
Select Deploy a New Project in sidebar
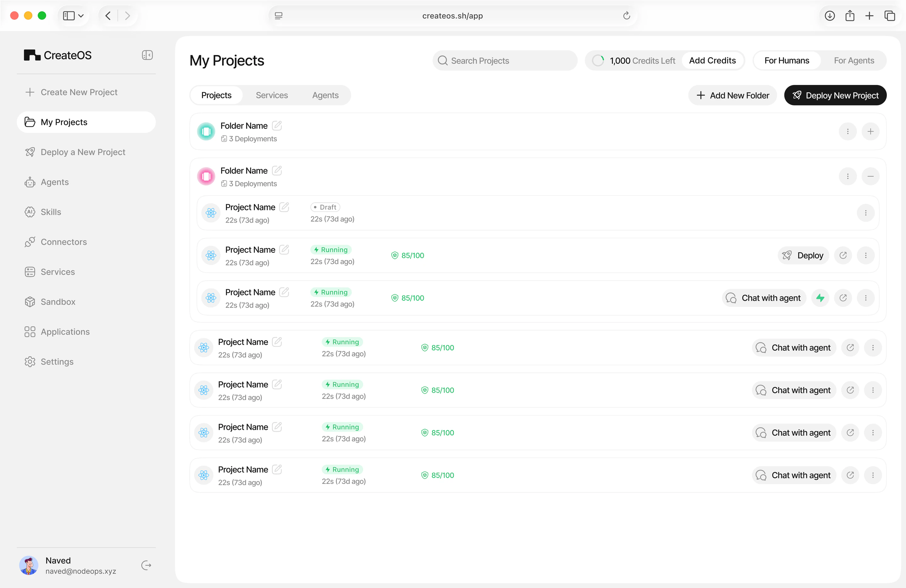tap(75, 152)
